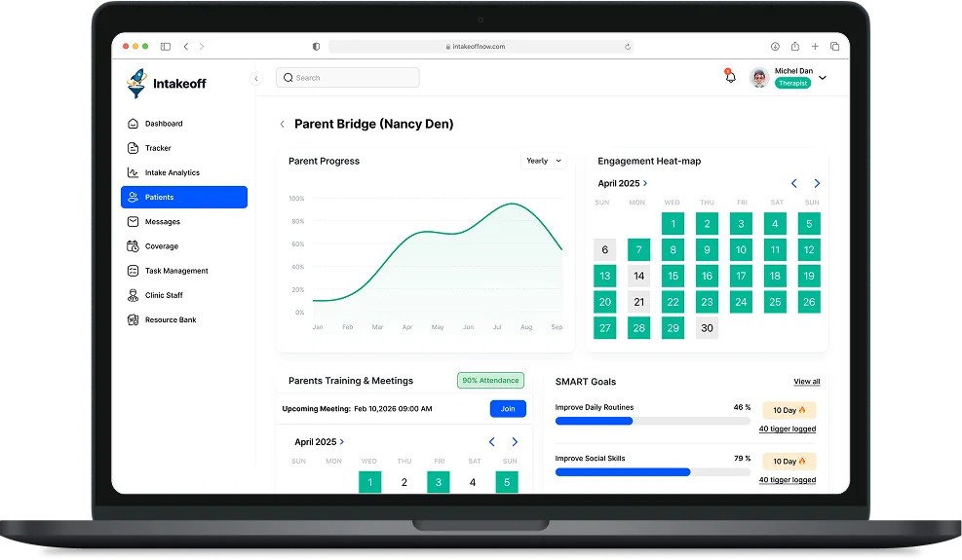This screenshot has width=962, height=560.
Task: Open triggers logged link for Daily Routines
Action: pos(788,429)
